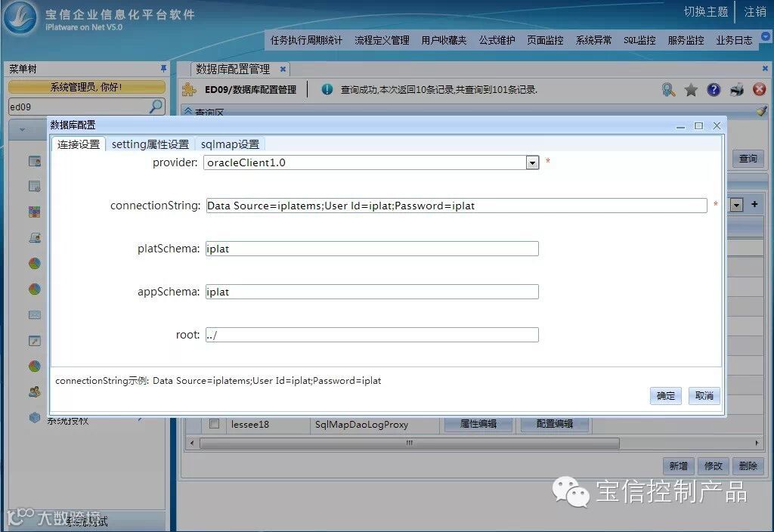Click the blue round icon after 业务日志
The width and height of the screenshot is (774, 532).
pyautogui.click(x=766, y=36)
